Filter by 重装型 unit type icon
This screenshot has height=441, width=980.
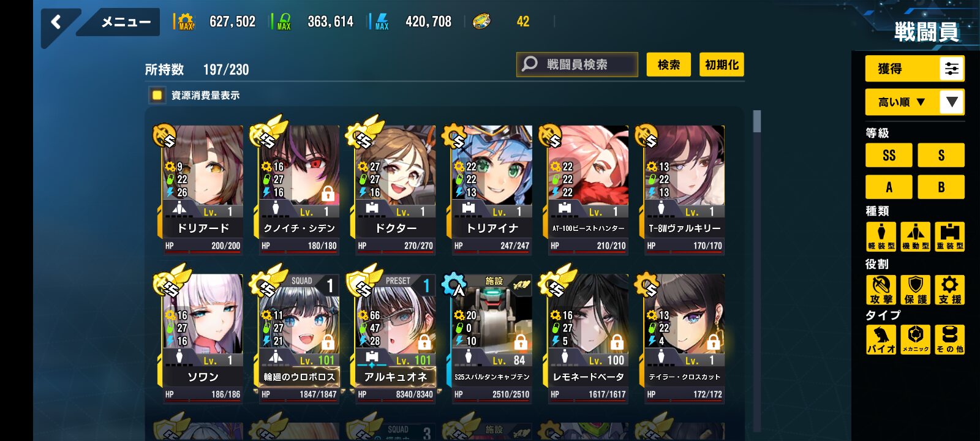949,236
